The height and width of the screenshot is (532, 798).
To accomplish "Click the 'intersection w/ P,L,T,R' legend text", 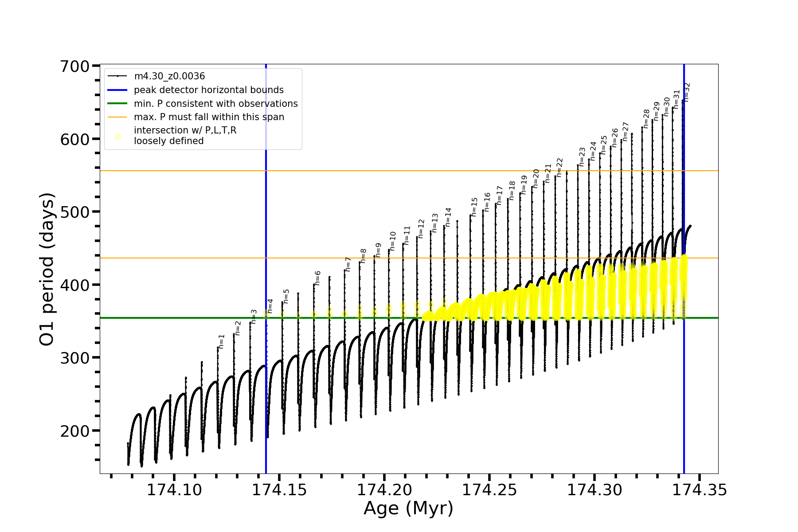I will [185, 130].
